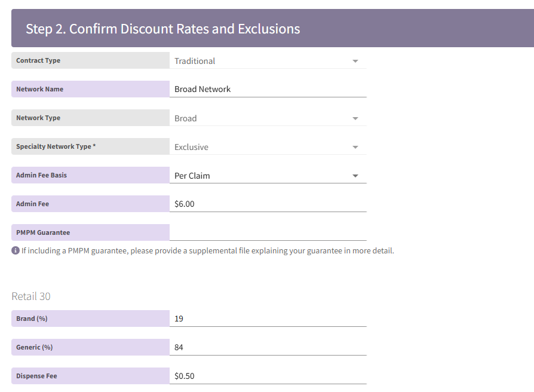Screen dimensions: 534x392
Task: Expand the Network Type dropdown
Action: (268, 118)
